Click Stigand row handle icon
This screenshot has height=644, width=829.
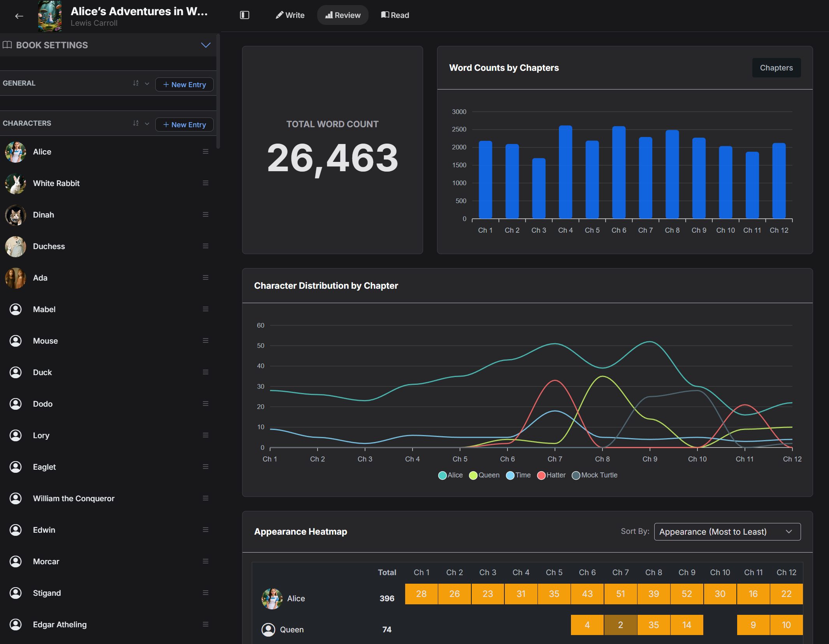205,593
